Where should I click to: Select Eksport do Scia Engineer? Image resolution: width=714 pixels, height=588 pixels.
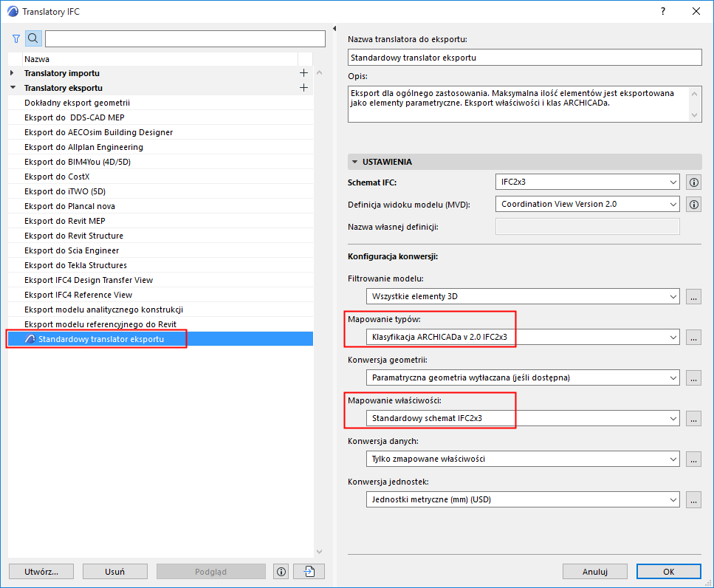(160, 250)
